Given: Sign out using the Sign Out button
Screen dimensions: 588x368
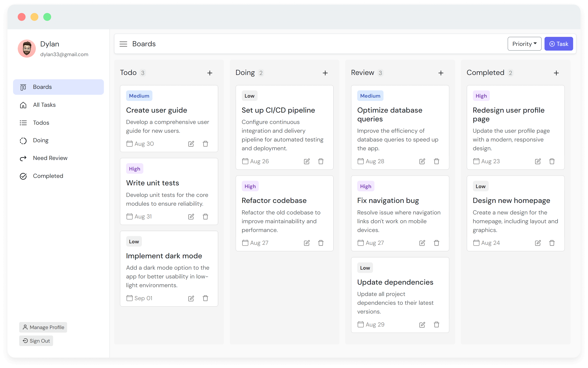Looking at the screenshot, I should click(36, 341).
